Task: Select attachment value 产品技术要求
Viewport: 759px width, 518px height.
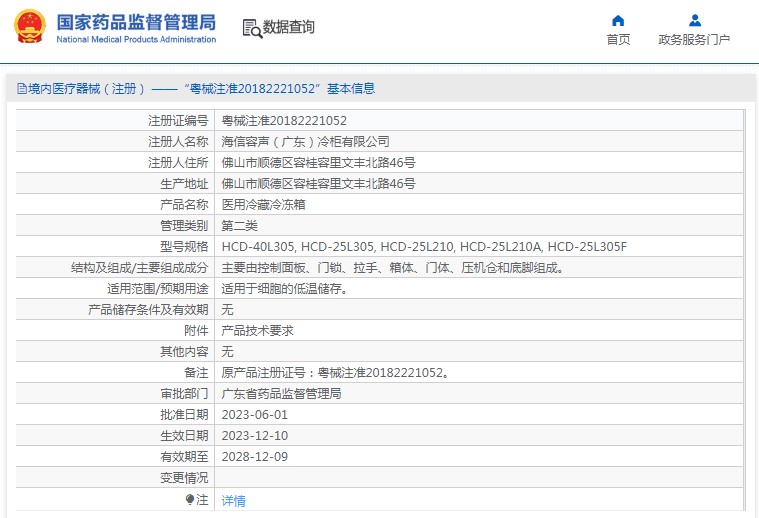Action: (258, 331)
